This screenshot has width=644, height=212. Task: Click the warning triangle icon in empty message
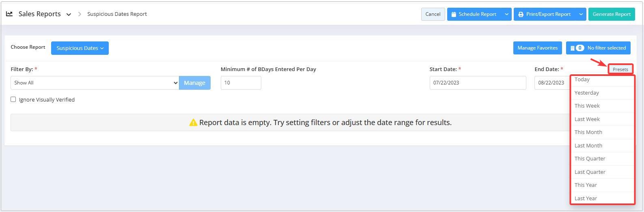click(x=193, y=123)
